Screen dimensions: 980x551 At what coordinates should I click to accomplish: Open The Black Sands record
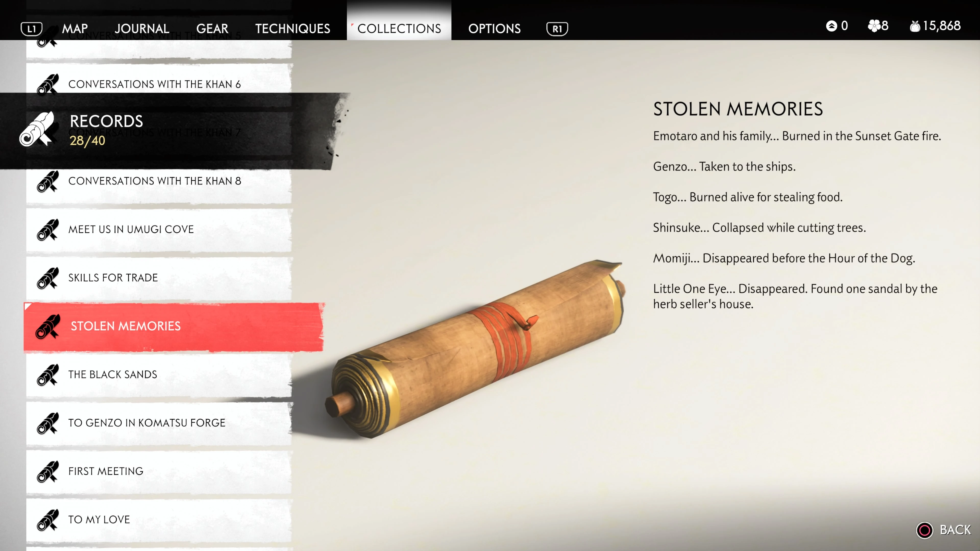(x=159, y=374)
